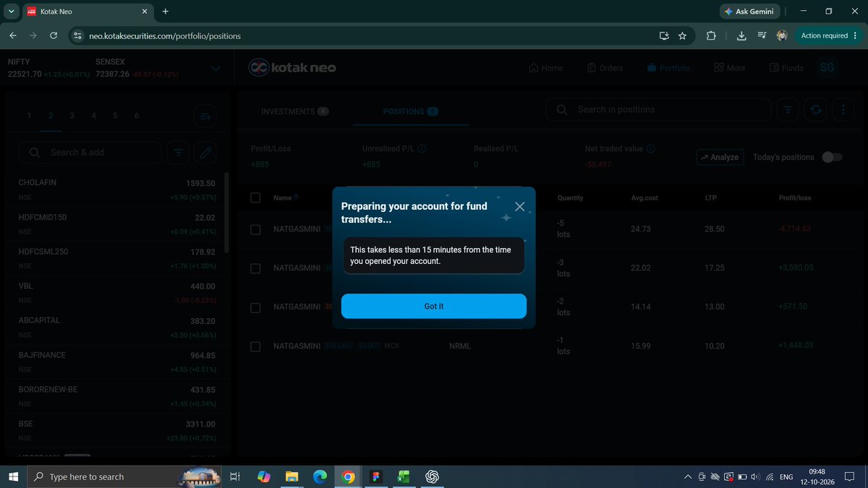Toggle Today's positions switch
Screen dimensions: 868x488
click(x=833, y=157)
